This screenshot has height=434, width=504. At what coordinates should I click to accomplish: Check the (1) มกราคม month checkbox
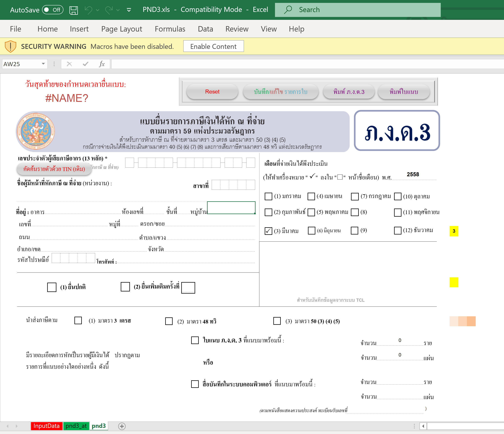pos(268,196)
